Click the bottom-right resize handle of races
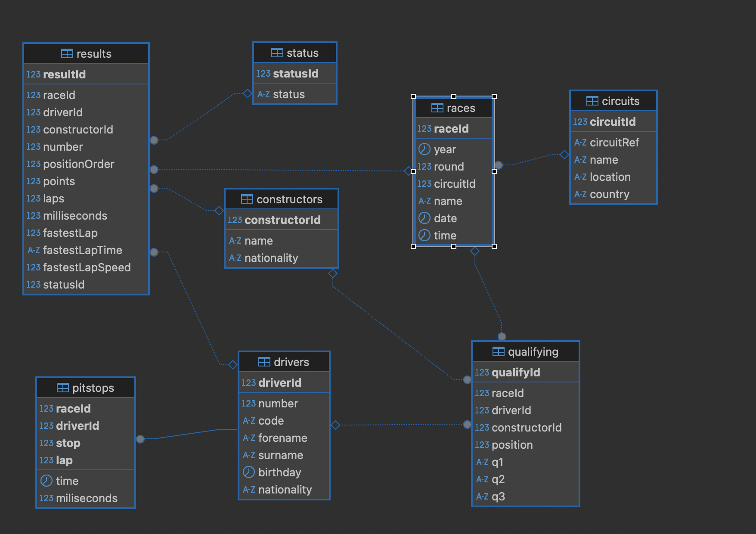The width and height of the screenshot is (756, 534). pyautogui.click(x=494, y=246)
